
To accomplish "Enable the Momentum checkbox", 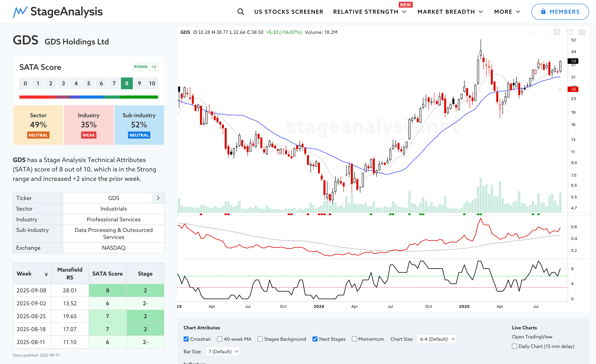I will point(354,339).
